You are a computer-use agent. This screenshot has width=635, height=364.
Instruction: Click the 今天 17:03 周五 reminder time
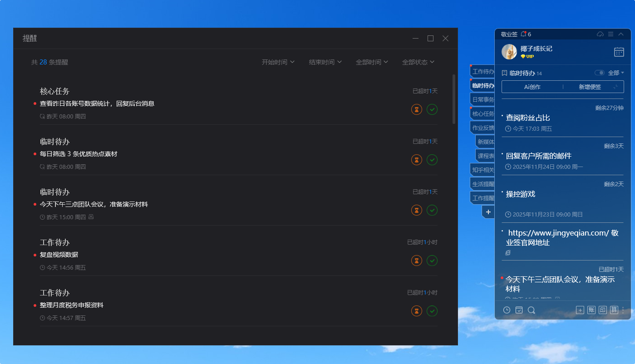(x=529, y=129)
